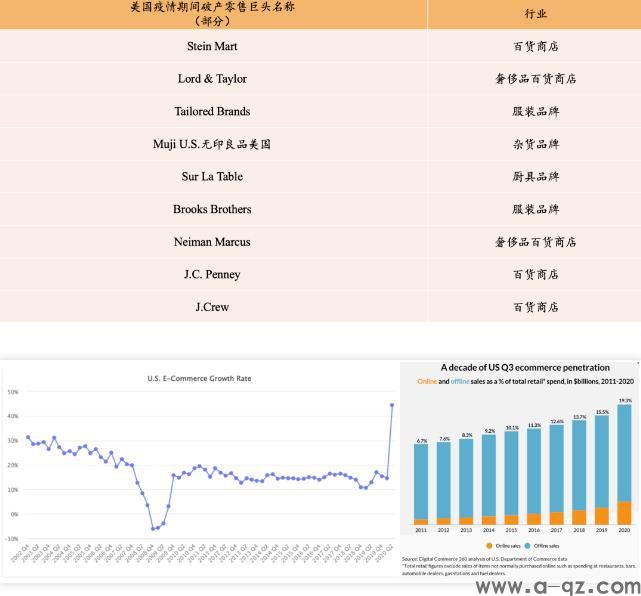The height and width of the screenshot is (596, 641).
Task: Click the Tailored Brands cell
Action: coord(212,111)
